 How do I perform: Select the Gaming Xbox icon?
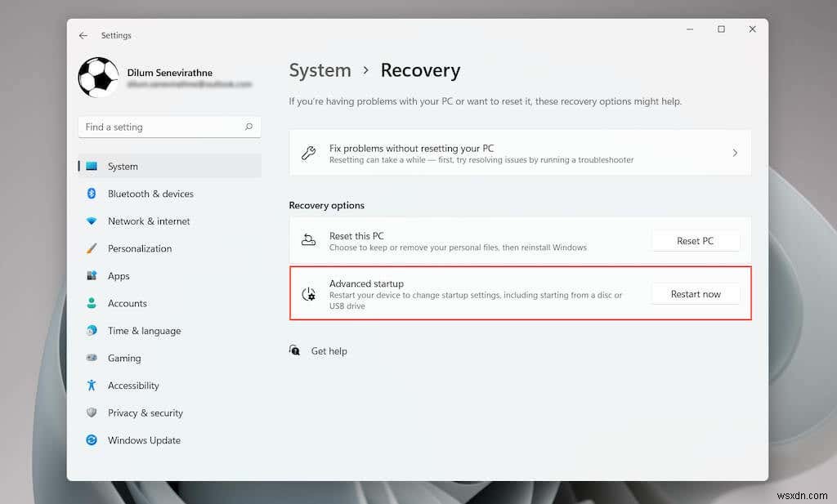[92, 358]
